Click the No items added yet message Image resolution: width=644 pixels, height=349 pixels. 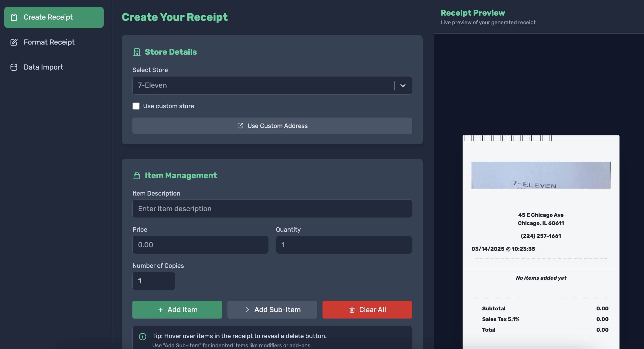[x=541, y=278]
